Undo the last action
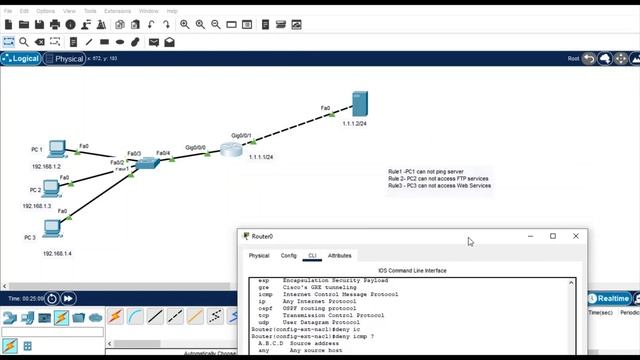Screen dimensions: 640x360 coord(151,24)
